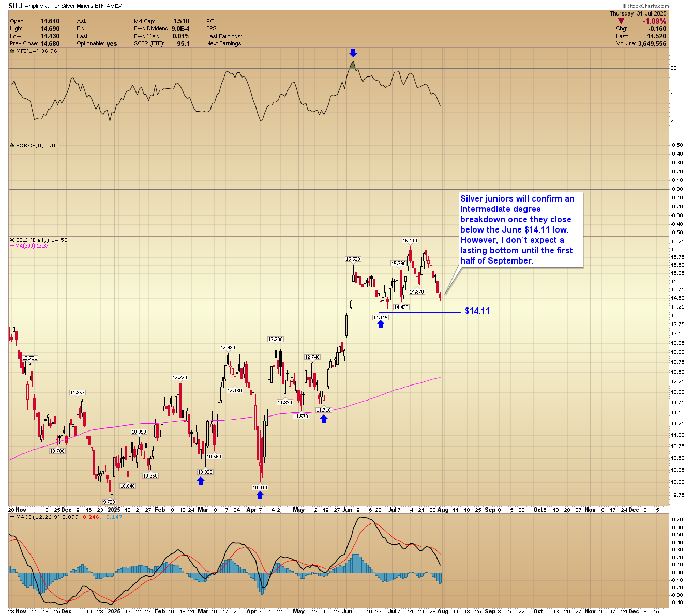Click the Open value 14.640
The image size is (693, 616).
click(x=50, y=21)
